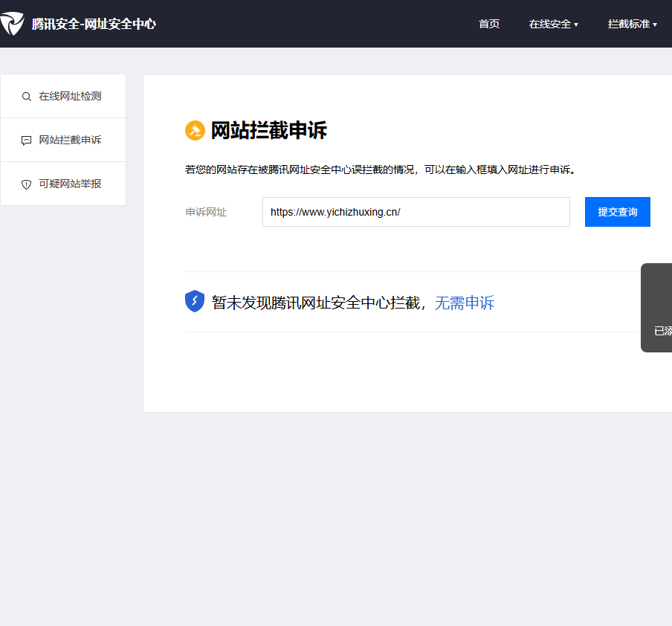Click the chat bubble icon beside 网站拦截申诉
This screenshot has height=626, width=672.
tap(27, 141)
